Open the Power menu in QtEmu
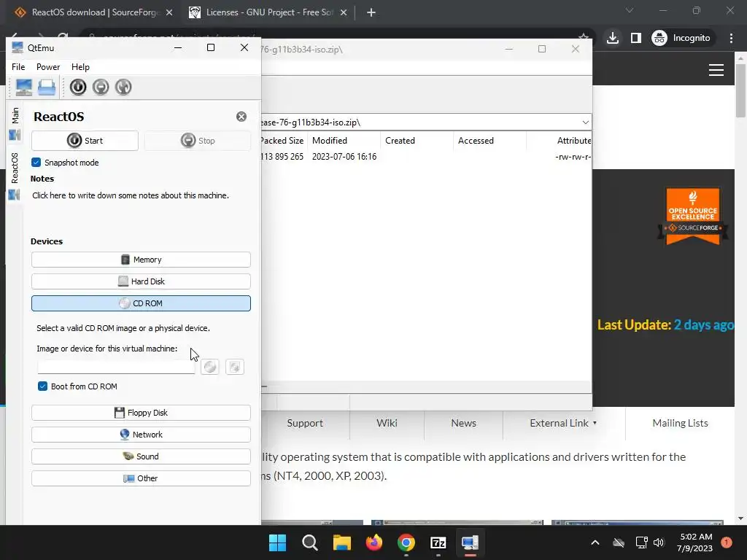This screenshot has width=747, height=560. pos(48,67)
